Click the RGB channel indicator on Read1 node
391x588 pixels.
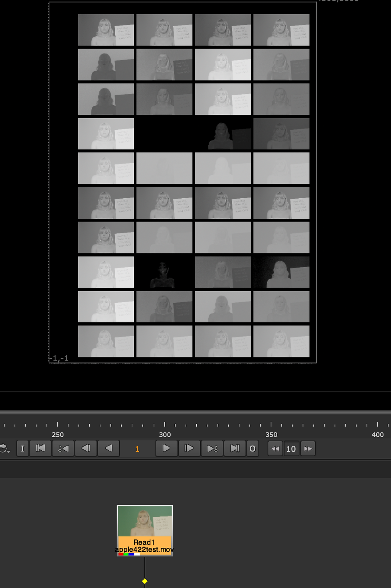tap(129, 554)
